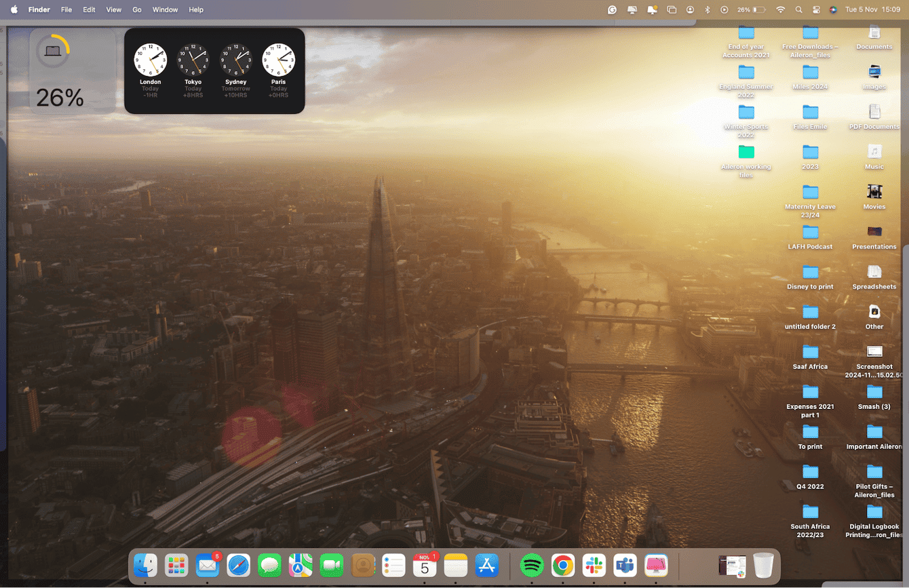Image resolution: width=909 pixels, height=588 pixels.
Task: Open Launchpad from the Dock
Action: pos(176,565)
